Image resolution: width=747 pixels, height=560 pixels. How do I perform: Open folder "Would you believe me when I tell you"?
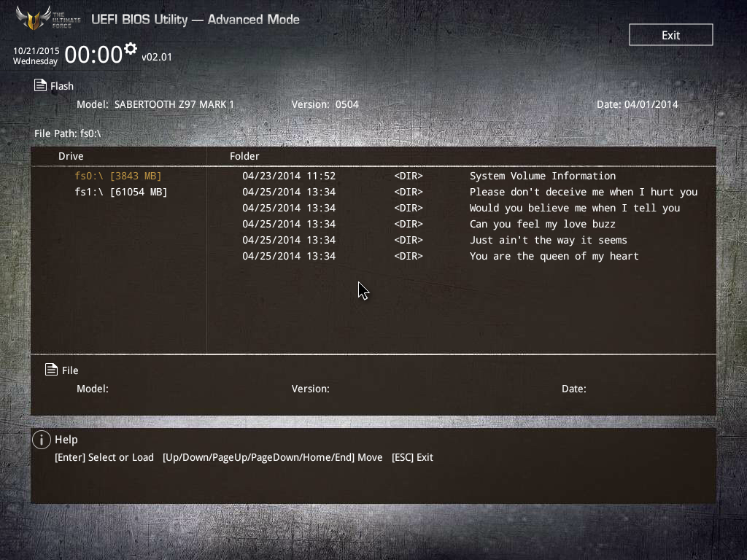(575, 208)
